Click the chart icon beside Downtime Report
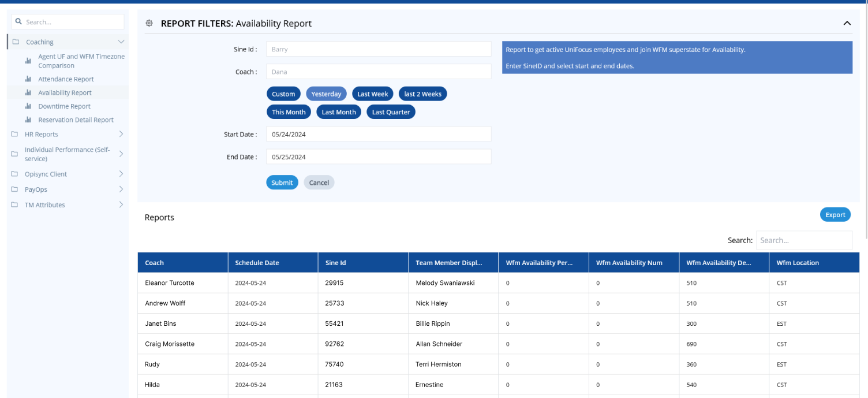868x398 pixels. 28,106
